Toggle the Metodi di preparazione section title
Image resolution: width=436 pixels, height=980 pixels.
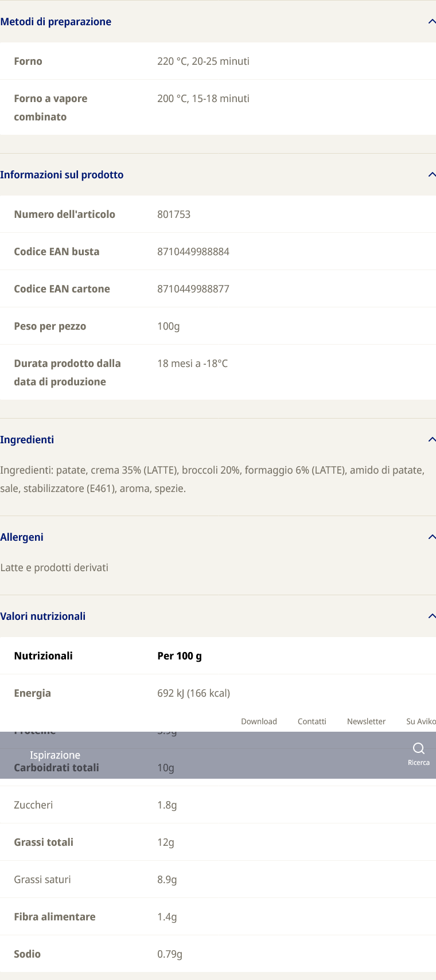coord(56,22)
